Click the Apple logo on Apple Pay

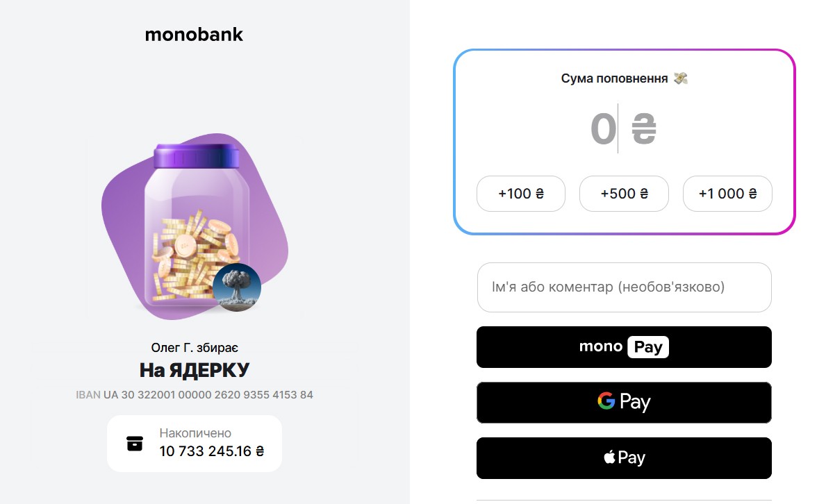[x=609, y=457]
